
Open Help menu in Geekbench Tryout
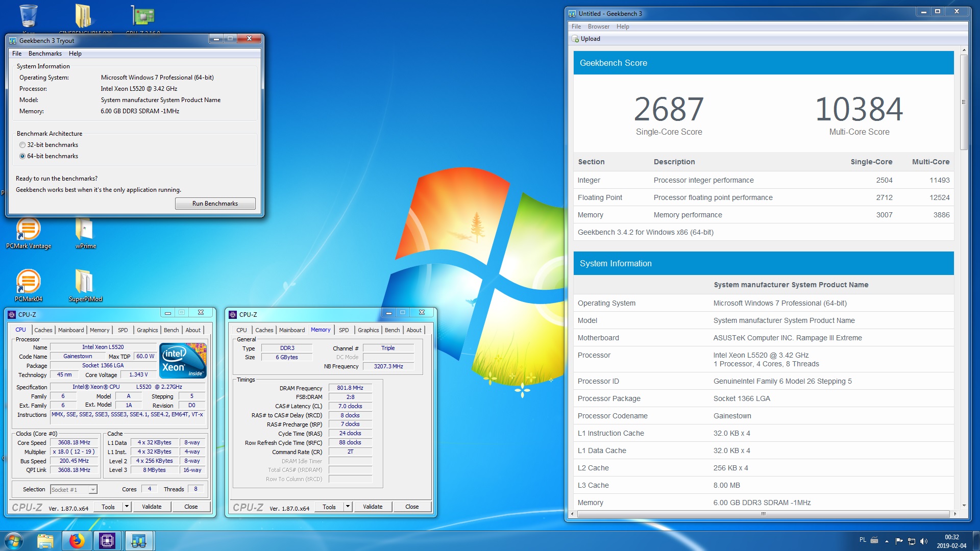(x=75, y=54)
